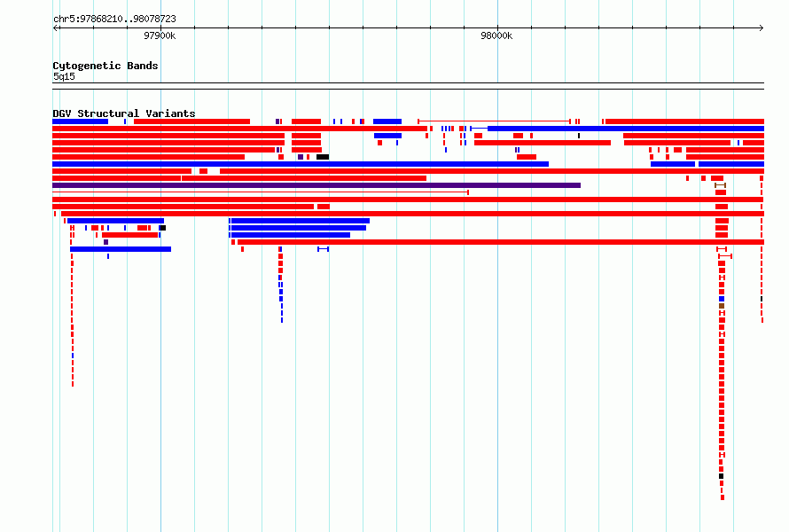789x532 pixels.
Task: Click the short blue bar at top-left of DGV track
Action: pyautogui.click(x=80, y=121)
